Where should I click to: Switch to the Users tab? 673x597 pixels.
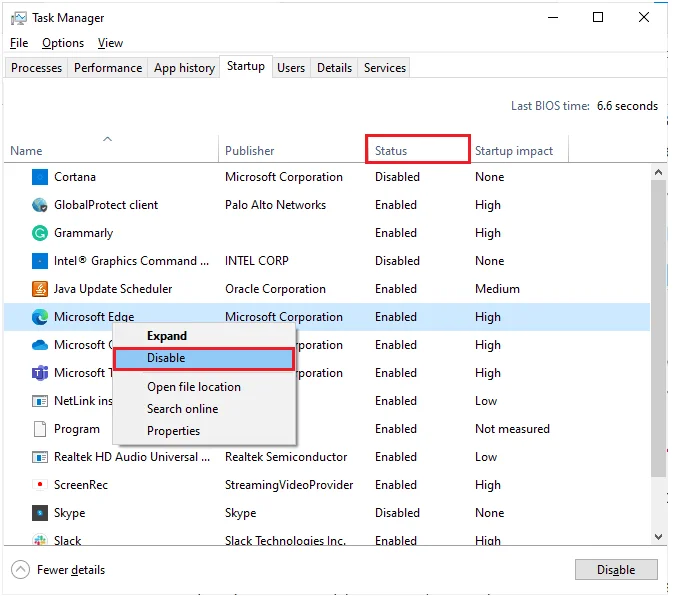pyautogui.click(x=291, y=68)
